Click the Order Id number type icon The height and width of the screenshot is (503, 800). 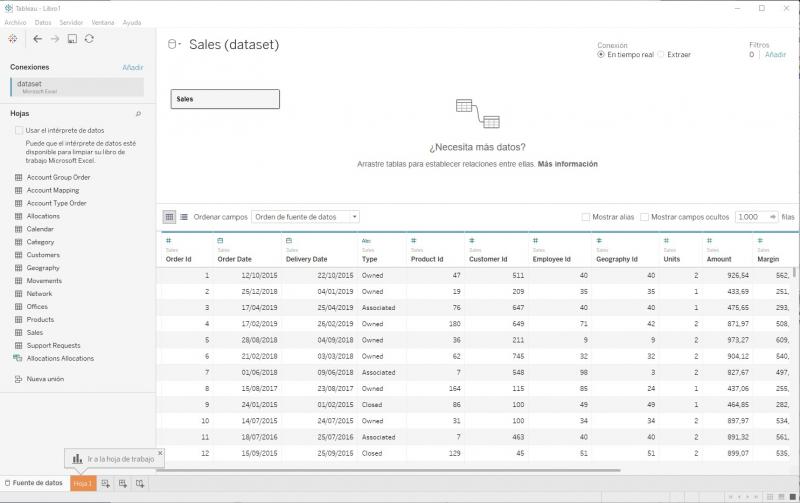[168, 240]
